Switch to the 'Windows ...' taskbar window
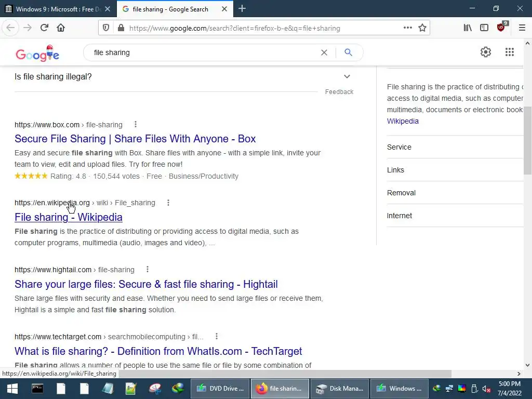The width and height of the screenshot is (532, 399). [399, 389]
